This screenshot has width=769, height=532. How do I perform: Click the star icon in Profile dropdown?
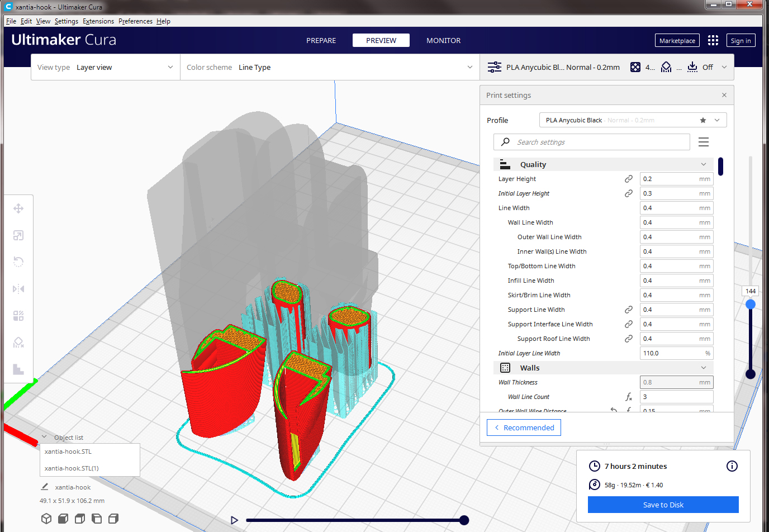703,120
